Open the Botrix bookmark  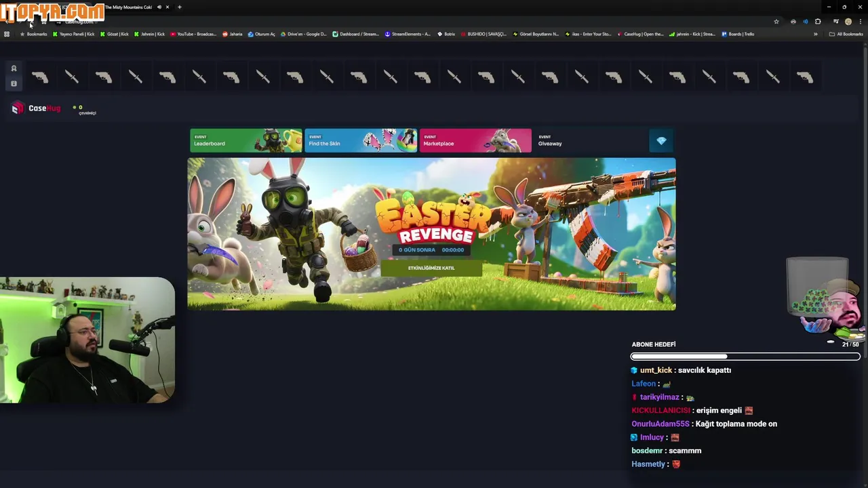(x=446, y=34)
